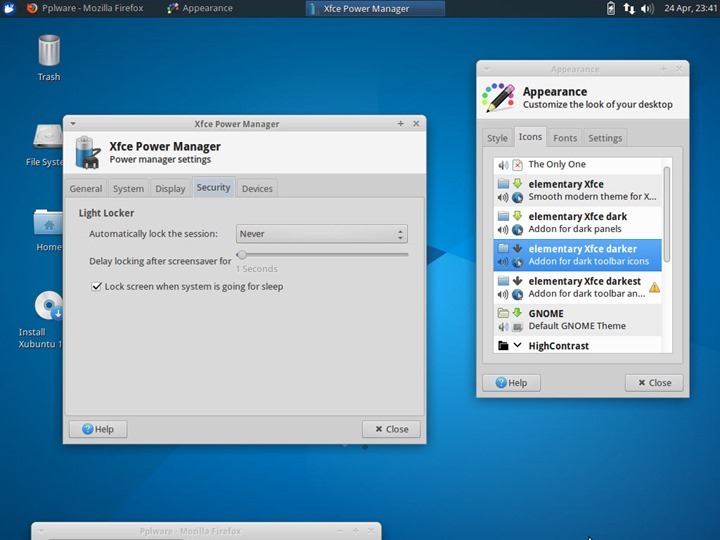Click the Firefox icon in the top panel
The width and height of the screenshot is (720, 540).
tap(32, 8)
